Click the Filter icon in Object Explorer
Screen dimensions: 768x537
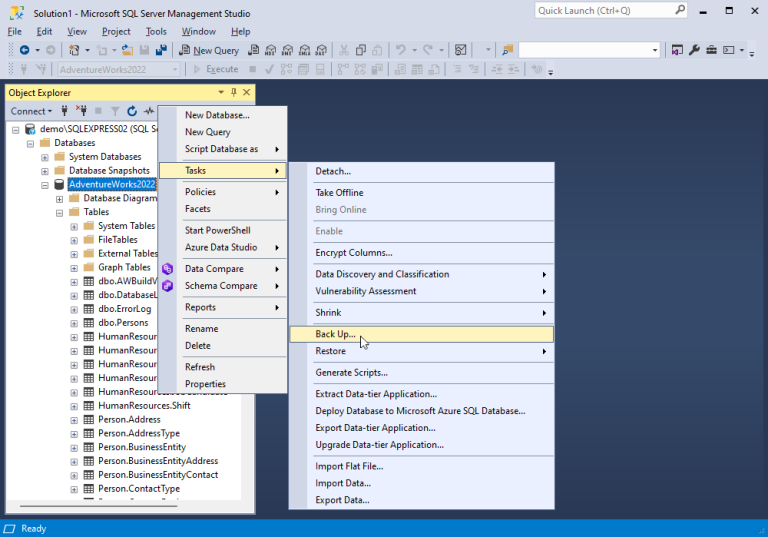[x=115, y=111]
